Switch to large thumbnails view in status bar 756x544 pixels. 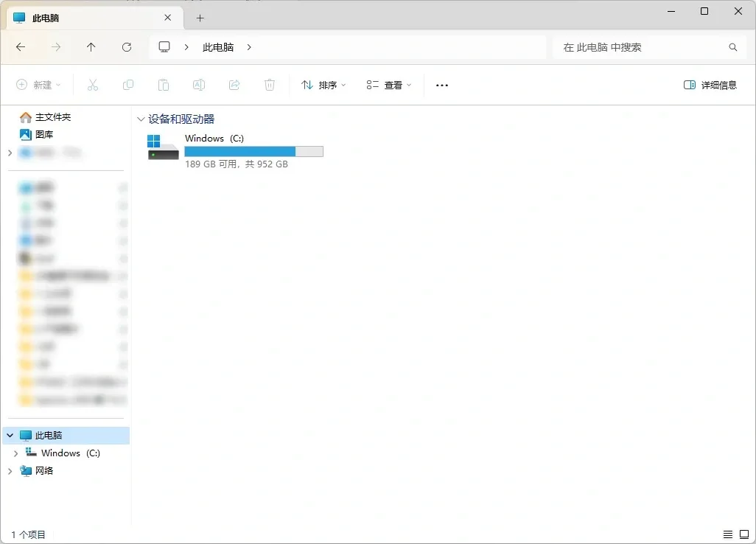(x=744, y=534)
